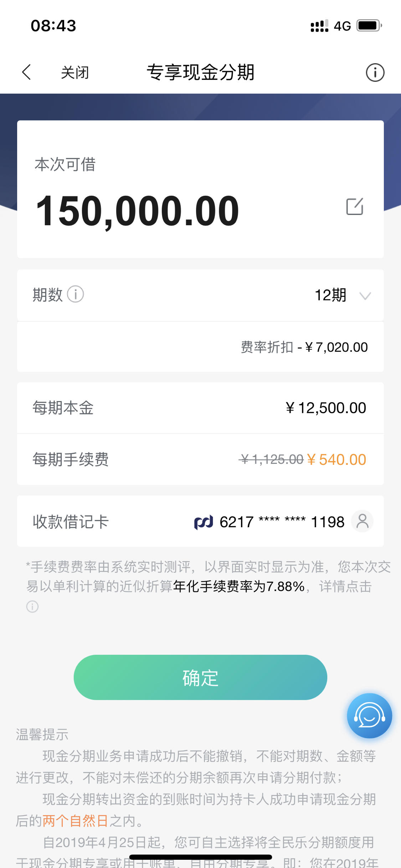Tap the 年化手续费率为7.88% text
401x868 pixels.
[239, 586]
